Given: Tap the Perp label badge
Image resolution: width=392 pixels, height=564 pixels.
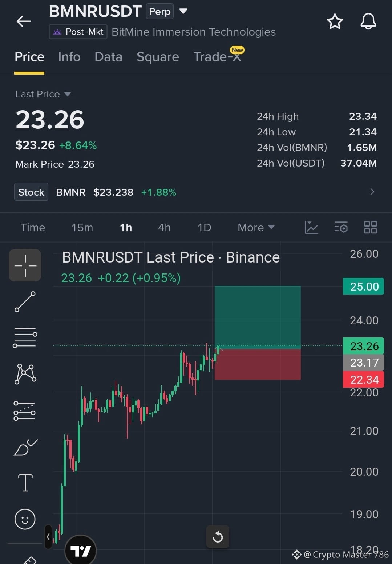Looking at the screenshot, I should [160, 11].
